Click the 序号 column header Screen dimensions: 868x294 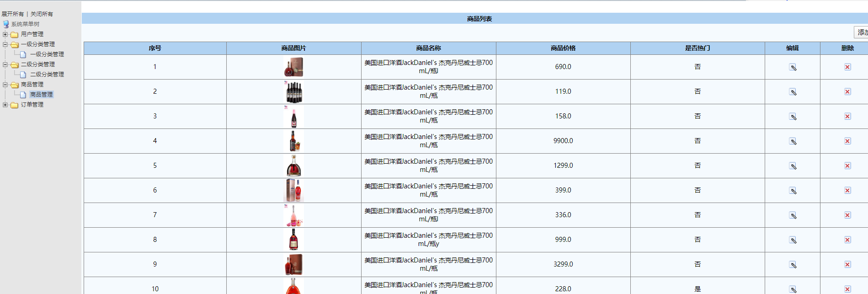point(155,48)
